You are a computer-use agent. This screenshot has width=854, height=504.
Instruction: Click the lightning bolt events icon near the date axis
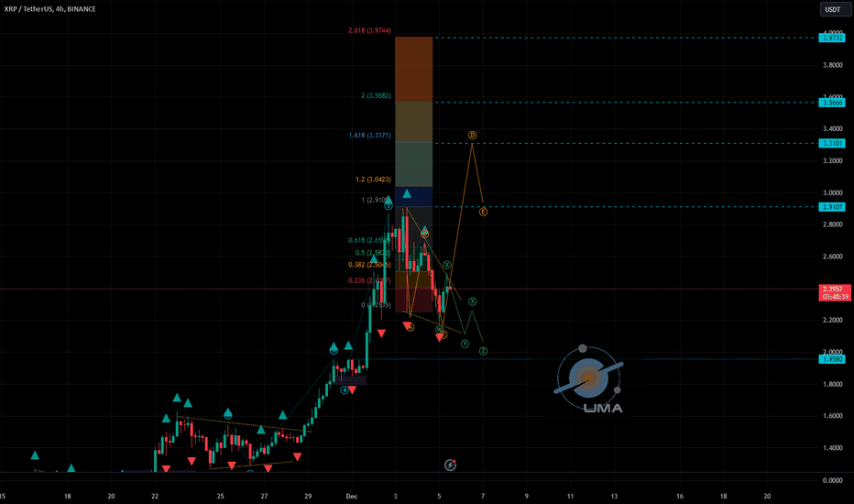tap(450, 465)
